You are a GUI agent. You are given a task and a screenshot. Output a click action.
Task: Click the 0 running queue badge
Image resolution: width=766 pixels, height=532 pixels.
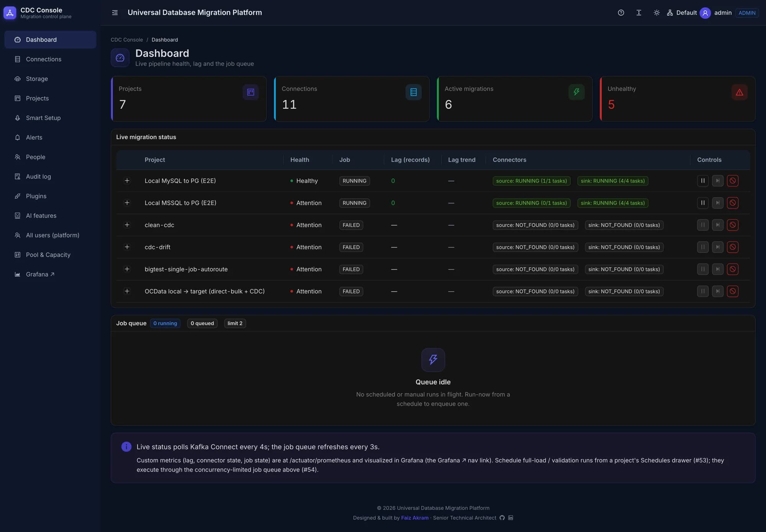(165, 323)
